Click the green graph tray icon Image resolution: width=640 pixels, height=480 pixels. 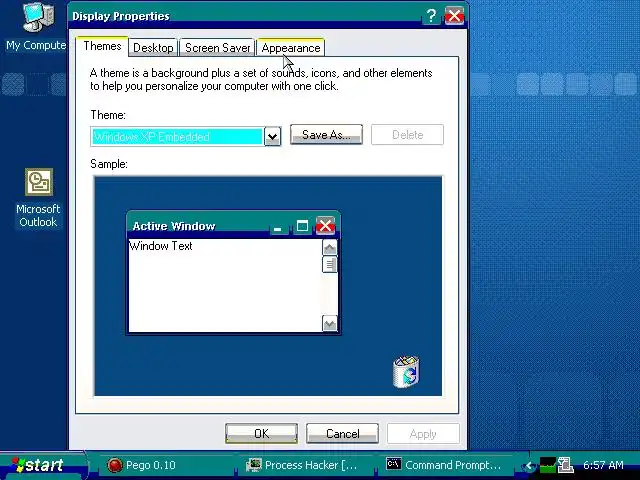(548, 465)
